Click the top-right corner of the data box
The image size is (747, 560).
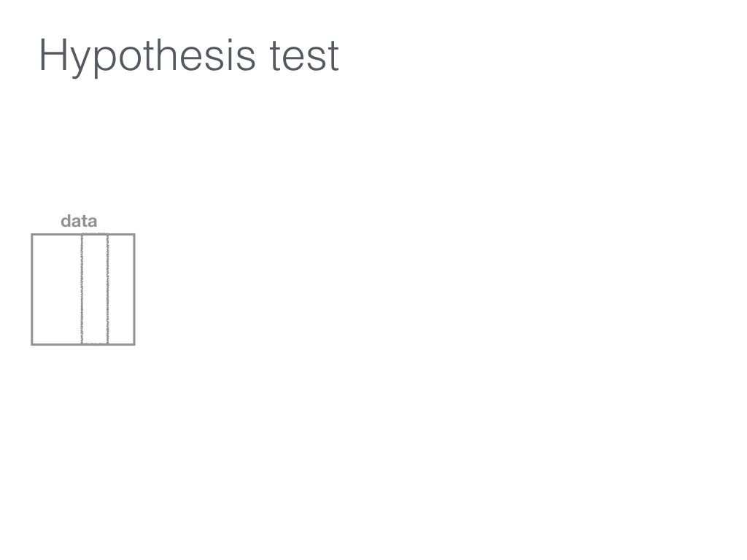point(134,234)
